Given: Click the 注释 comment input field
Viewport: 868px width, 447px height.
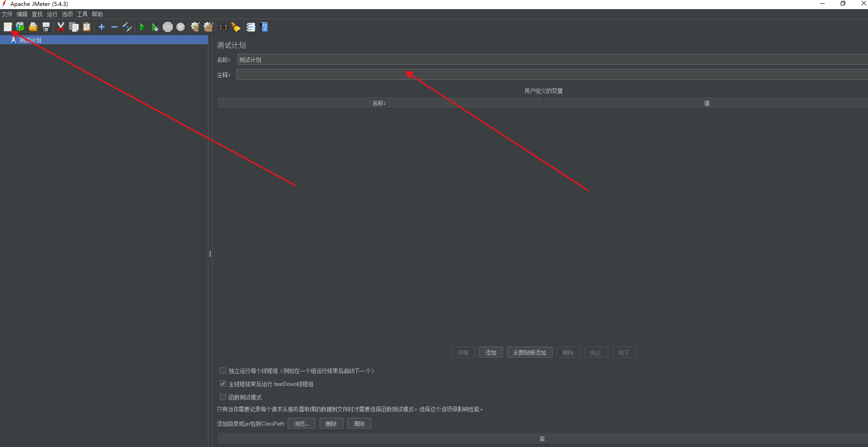Looking at the screenshot, I should tap(553, 75).
